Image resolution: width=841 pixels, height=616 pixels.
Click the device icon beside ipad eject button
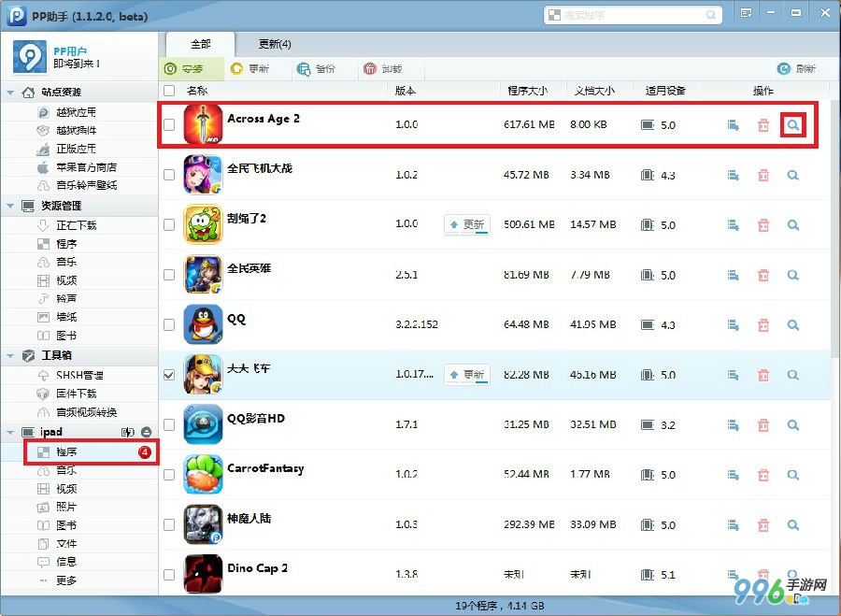coord(128,432)
